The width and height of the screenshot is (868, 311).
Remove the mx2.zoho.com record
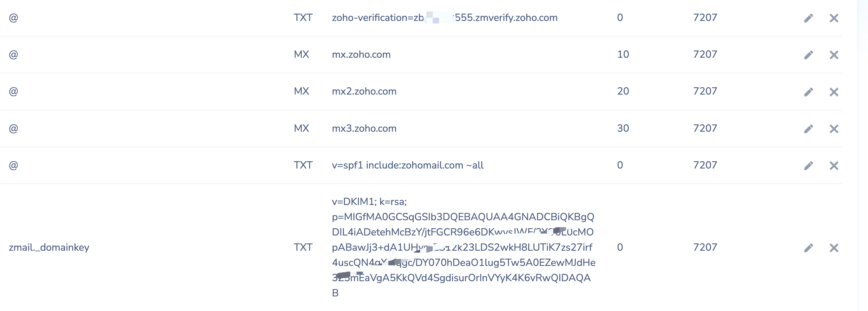[834, 92]
